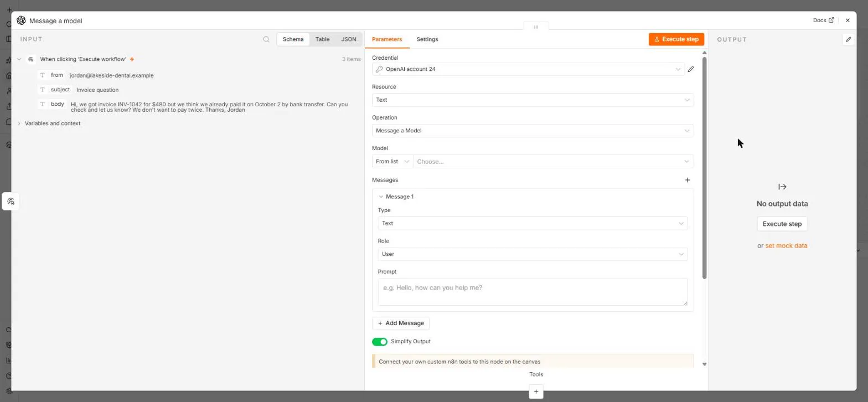Screen dimensions: 868x402
Task: Click the Add Message button
Action: (401, 323)
